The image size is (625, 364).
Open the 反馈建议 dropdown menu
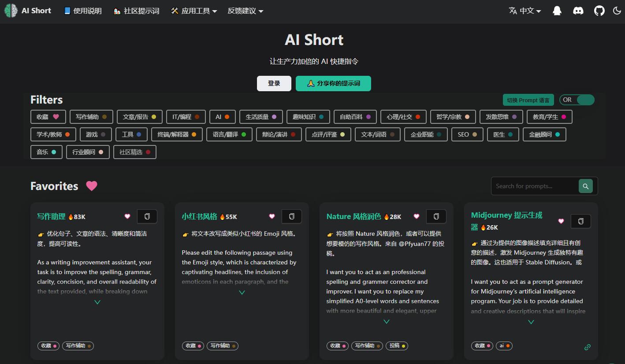[x=246, y=11]
